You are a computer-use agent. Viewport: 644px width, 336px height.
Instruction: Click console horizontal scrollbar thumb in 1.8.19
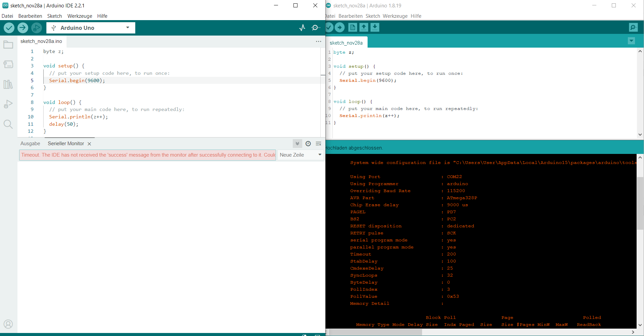375,332
